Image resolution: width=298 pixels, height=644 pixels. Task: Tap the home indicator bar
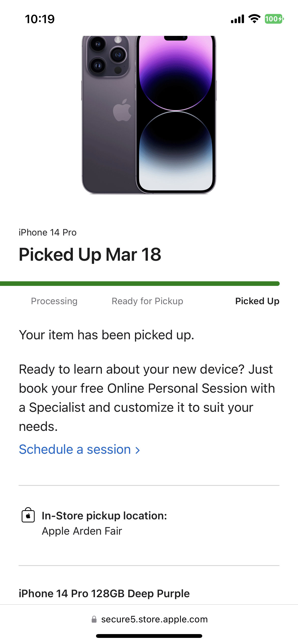[149, 636]
